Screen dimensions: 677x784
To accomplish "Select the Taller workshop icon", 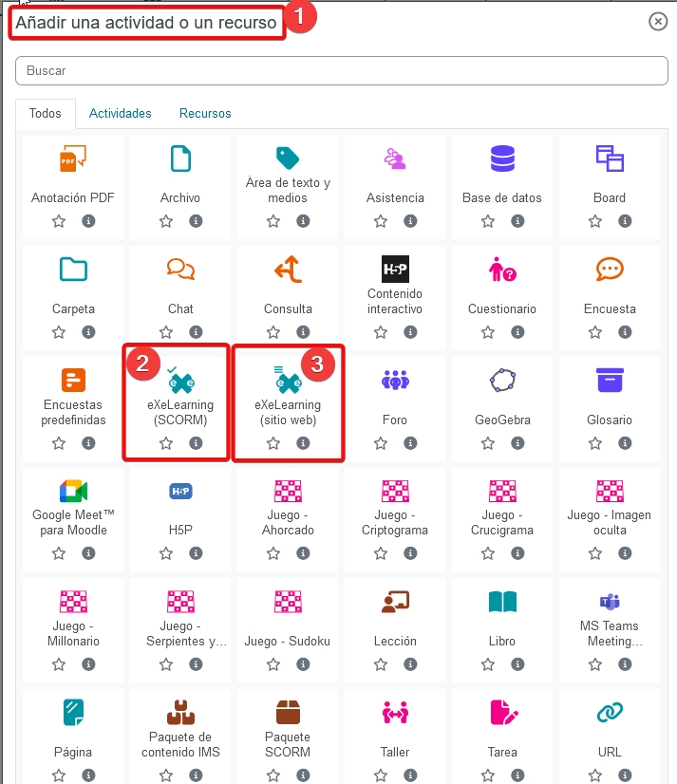I will [395, 712].
